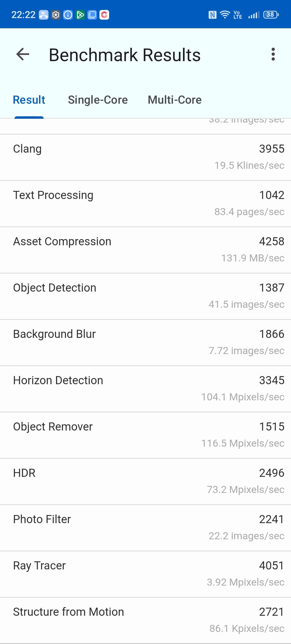Select the Structure from Motion row
Image resolution: width=291 pixels, height=644 pixels.
click(145, 621)
